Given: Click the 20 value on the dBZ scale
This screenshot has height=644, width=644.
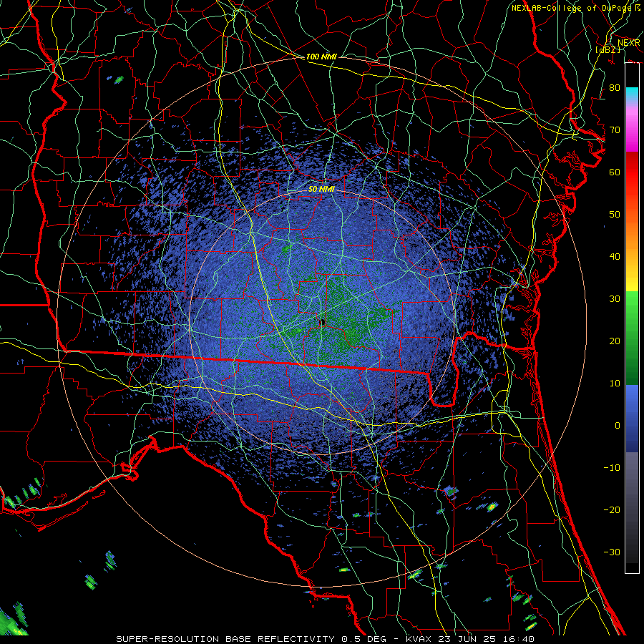Looking at the screenshot, I should coord(615,341).
